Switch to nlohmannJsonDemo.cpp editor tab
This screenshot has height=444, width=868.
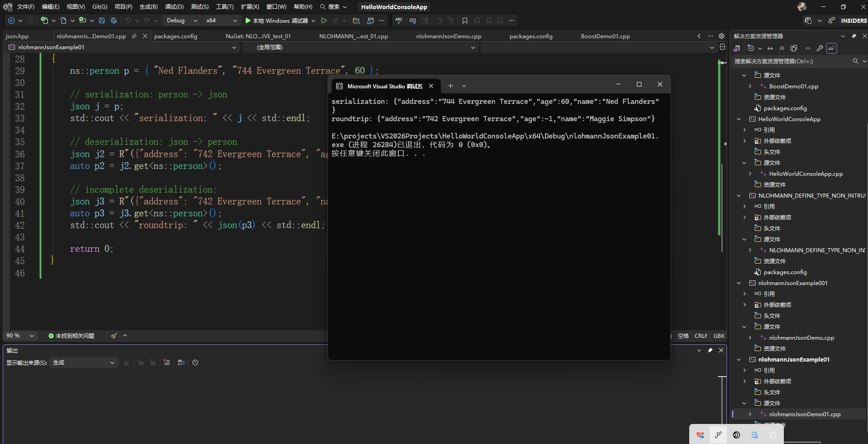[449, 36]
